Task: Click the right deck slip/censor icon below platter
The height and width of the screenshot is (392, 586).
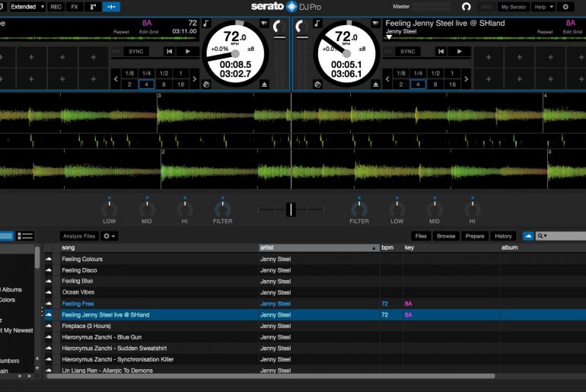Action: click(317, 84)
